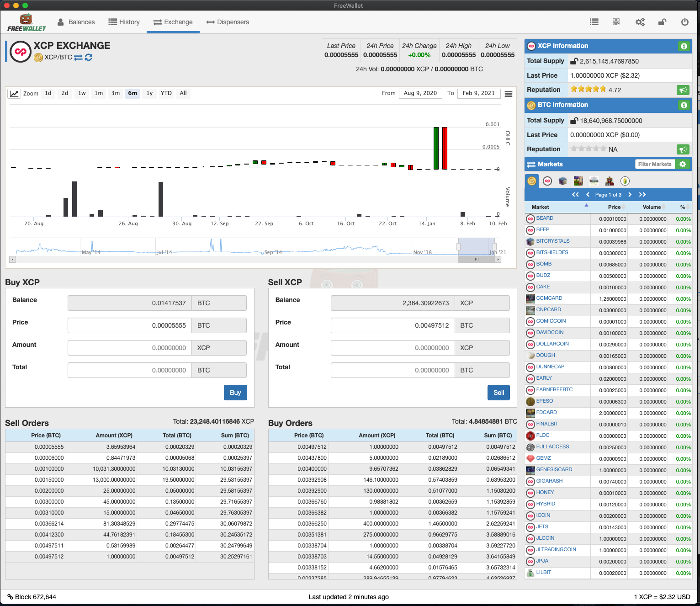Click XCP reputation megaphone button

(683, 90)
